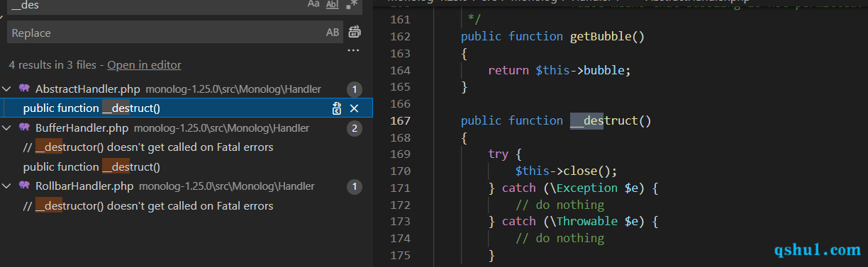Toggle Match Case in search box
Screen dimensions: 868x267
313,4
